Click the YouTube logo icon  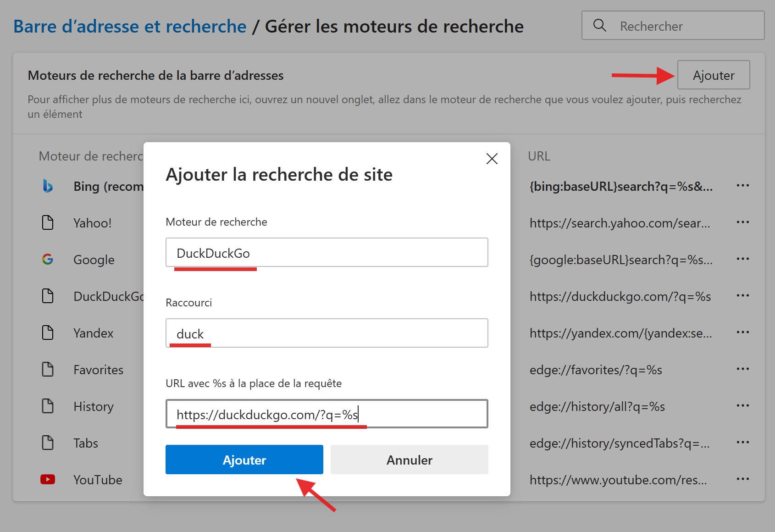pyautogui.click(x=48, y=479)
